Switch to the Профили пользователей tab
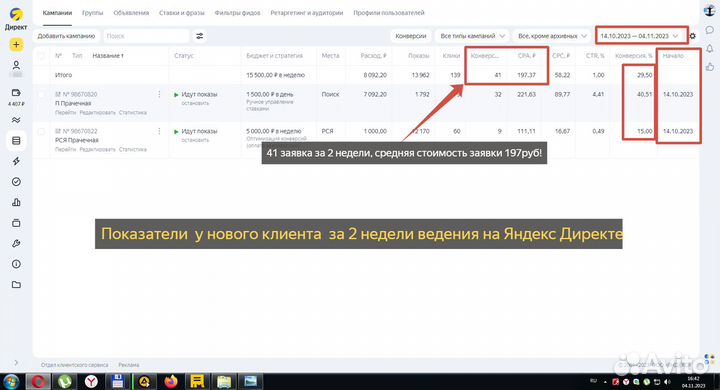 [389, 13]
